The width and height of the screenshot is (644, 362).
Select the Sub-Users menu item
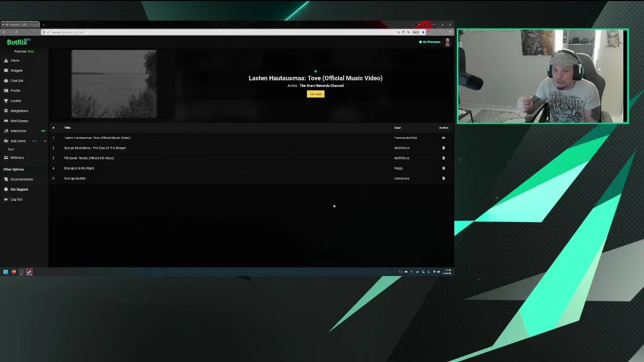coord(18,141)
